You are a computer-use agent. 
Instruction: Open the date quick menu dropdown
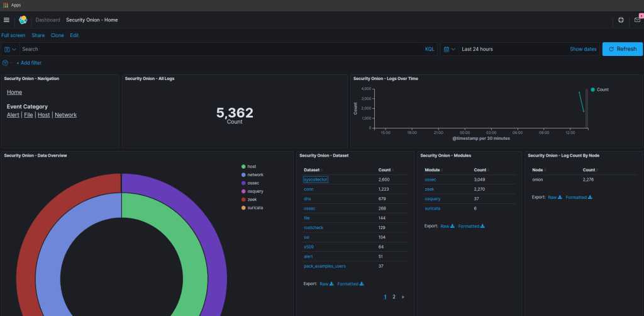pyautogui.click(x=449, y=49)
